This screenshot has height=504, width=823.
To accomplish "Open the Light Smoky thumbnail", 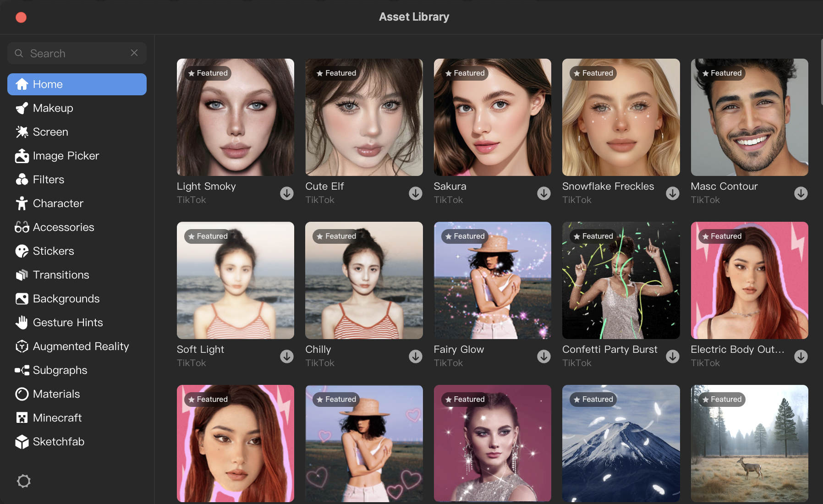I will (x=236, y=117).
